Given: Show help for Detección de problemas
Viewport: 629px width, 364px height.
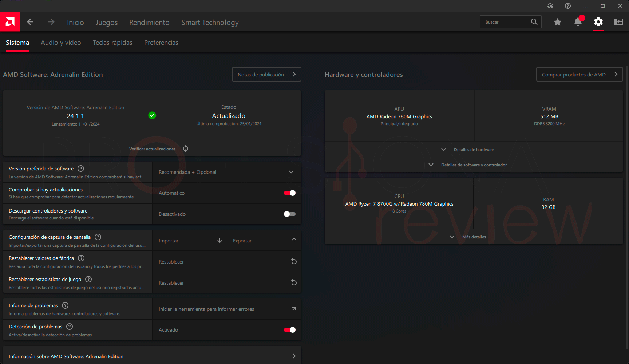Looking at the screenshot, I should [x=70, y=327].
